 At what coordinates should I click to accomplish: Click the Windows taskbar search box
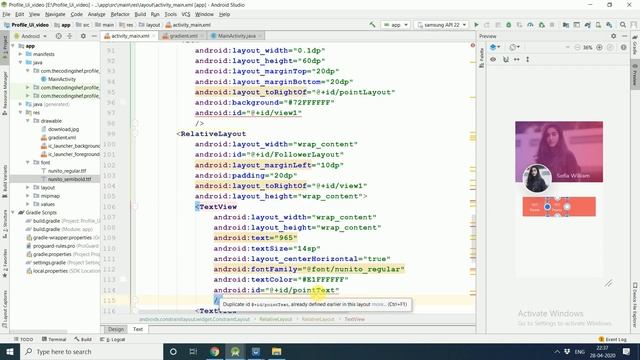click(x=91, y=351)
